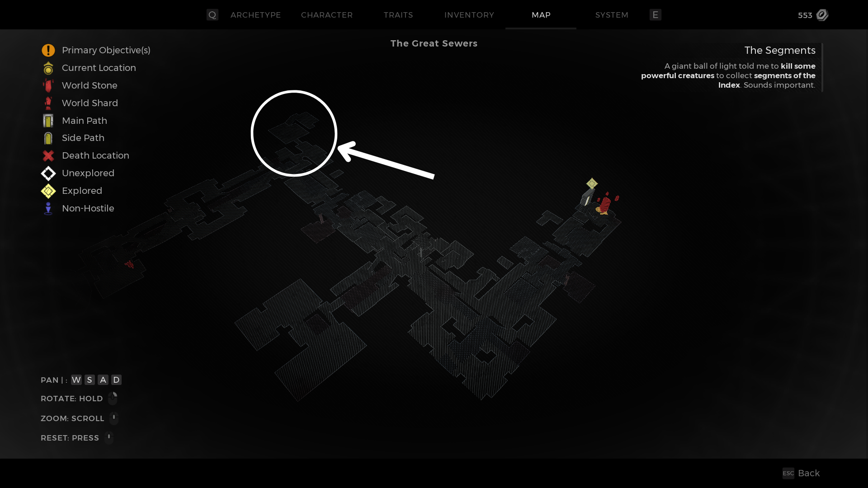The height and width of the screenshot is (488, 868).
Task: Select the World Shard icon
Action: pos(47,103)
